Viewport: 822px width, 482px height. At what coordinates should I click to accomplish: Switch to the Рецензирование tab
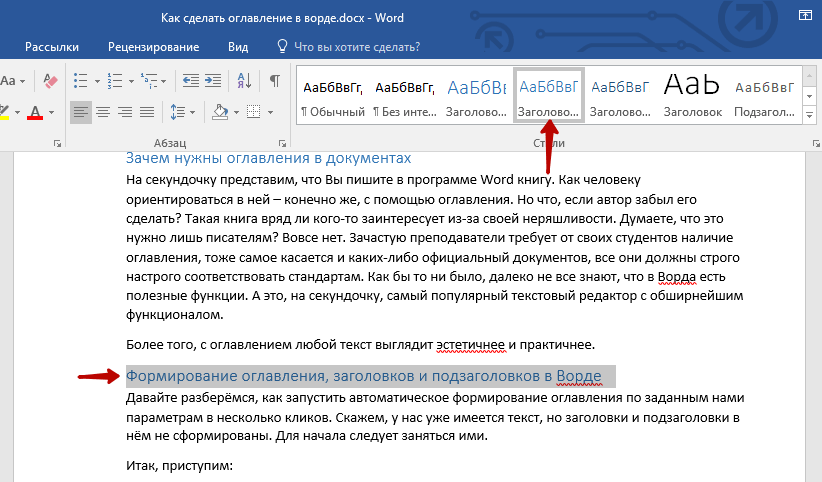153,46
